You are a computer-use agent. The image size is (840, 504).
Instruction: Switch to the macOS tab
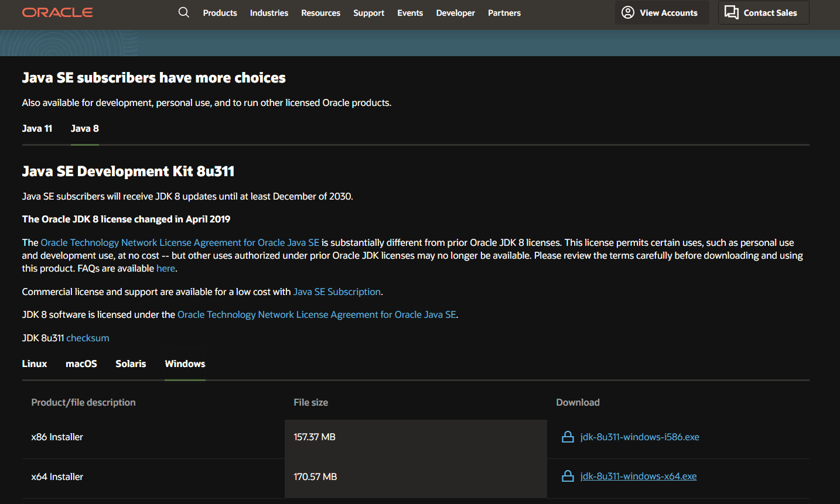[x=81, y=364]
